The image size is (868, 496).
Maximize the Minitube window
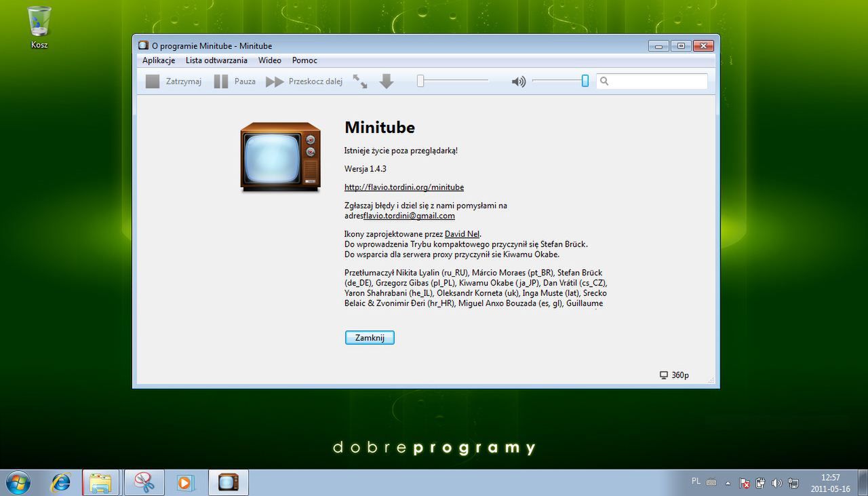[x=681, y=45]
